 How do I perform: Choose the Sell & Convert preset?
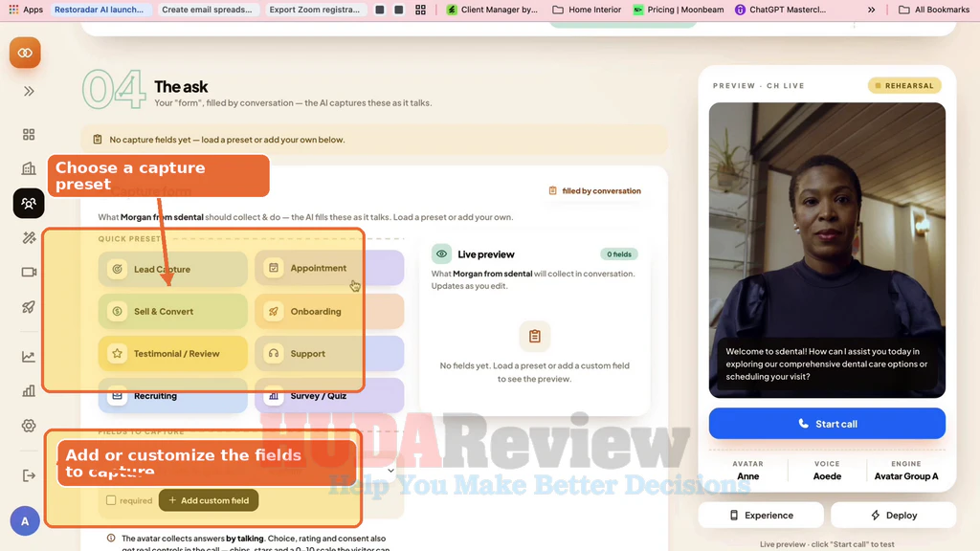173,311
